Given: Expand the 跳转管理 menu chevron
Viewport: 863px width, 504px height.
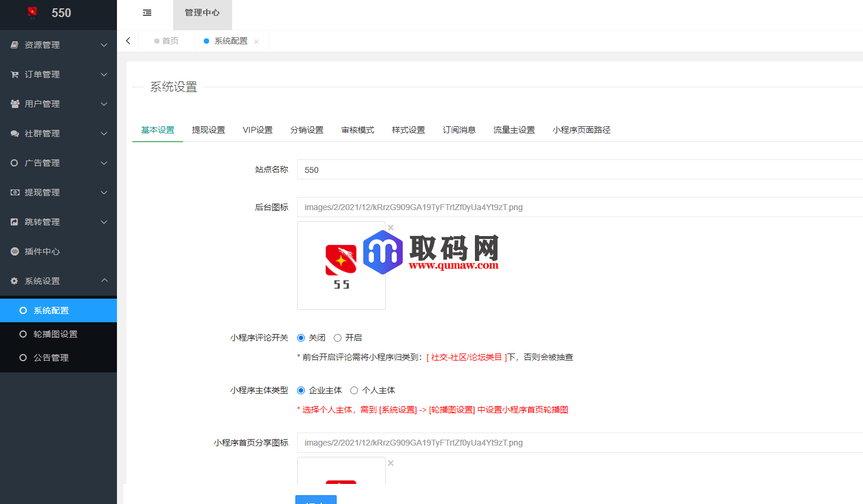Looking at the screenshot, I should point(104,222).
